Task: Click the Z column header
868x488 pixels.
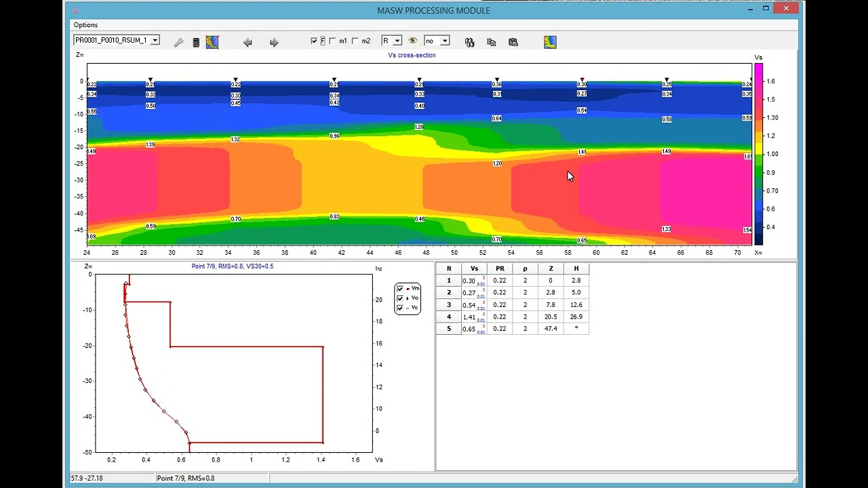Action: (551, 268)
